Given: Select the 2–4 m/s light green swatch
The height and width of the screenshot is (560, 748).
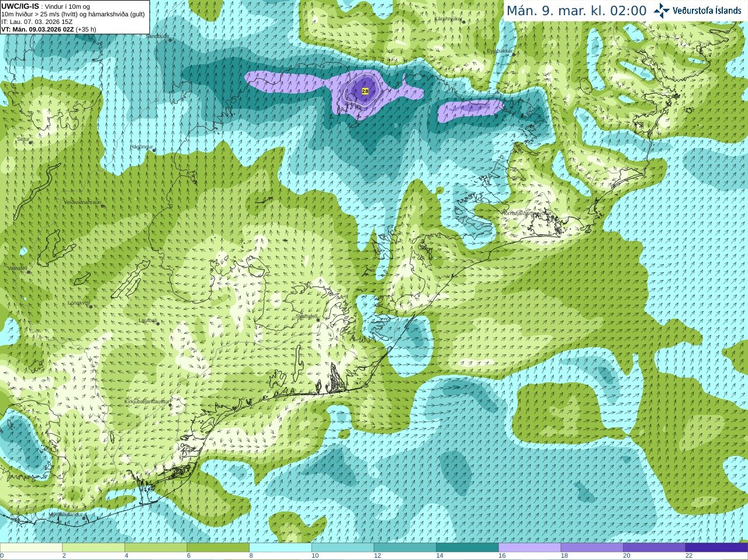Looking at the screenshot, I should [93, 548].
